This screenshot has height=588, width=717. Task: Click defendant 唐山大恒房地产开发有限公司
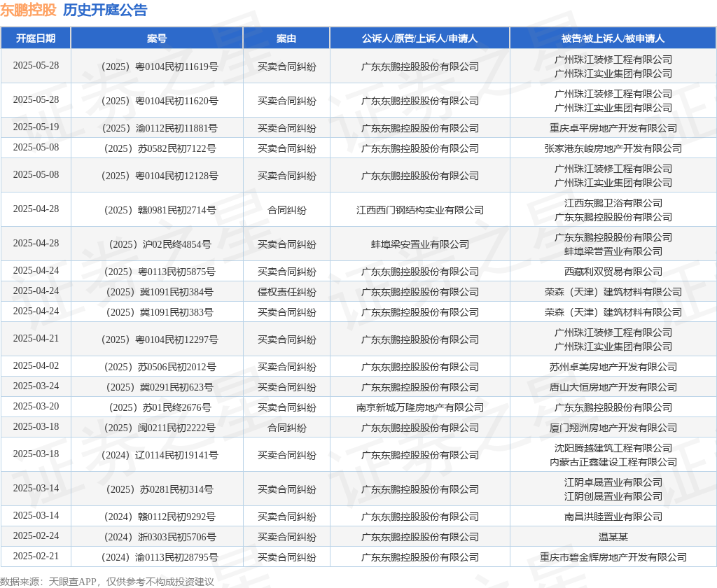pos(613,387)
